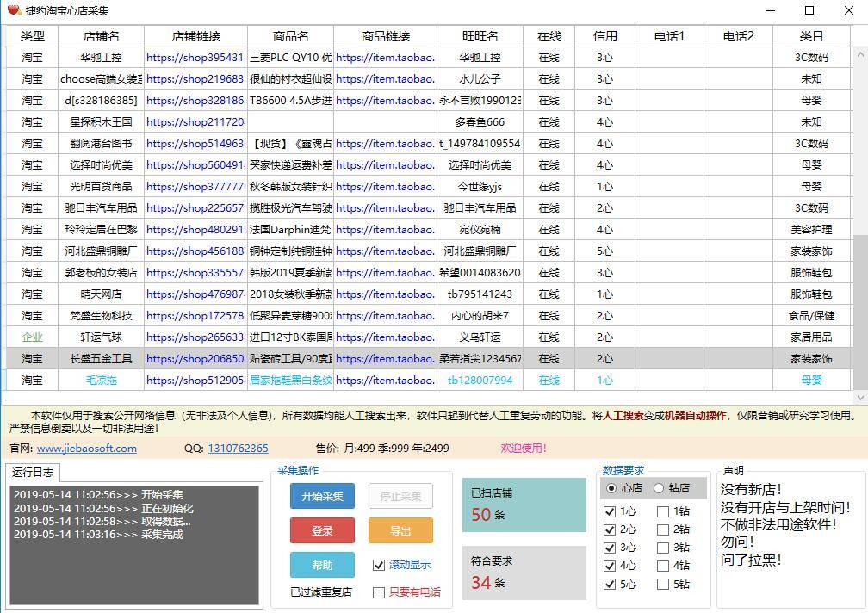
Task: Uncheck the 3心 checkbox
Action: pyautogui.click(x=610, y=548)
